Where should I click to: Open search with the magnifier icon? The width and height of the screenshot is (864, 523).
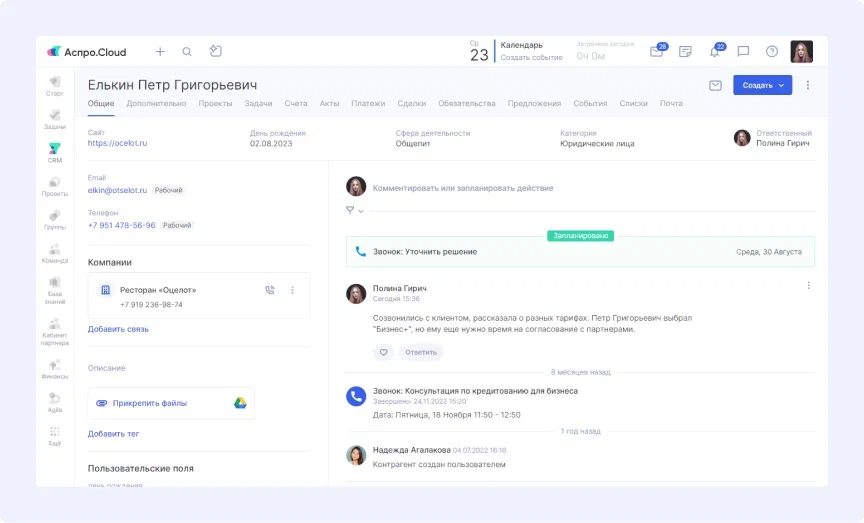[187, 51]
